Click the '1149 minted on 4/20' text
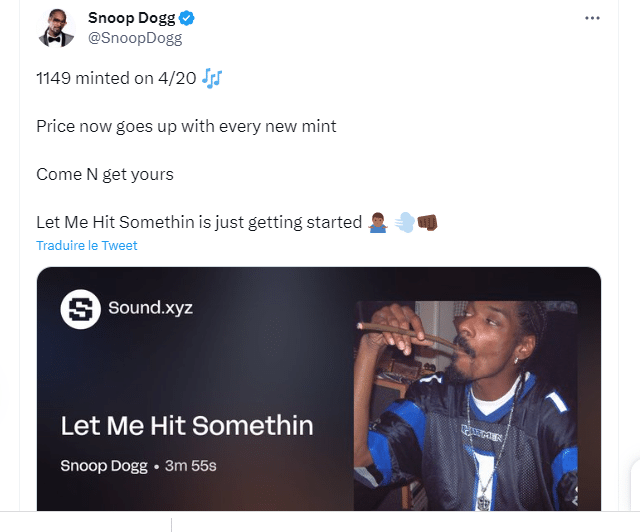 (116, 78)
